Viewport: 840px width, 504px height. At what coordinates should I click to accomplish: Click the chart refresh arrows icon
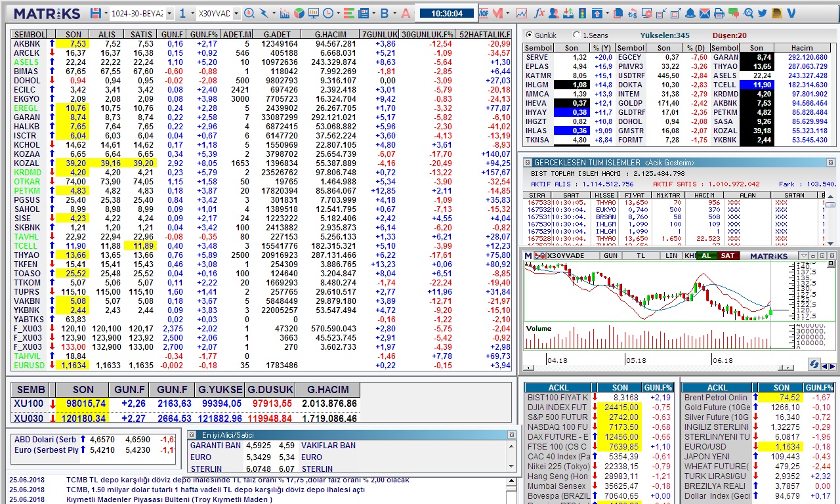[x=814, y=364]
